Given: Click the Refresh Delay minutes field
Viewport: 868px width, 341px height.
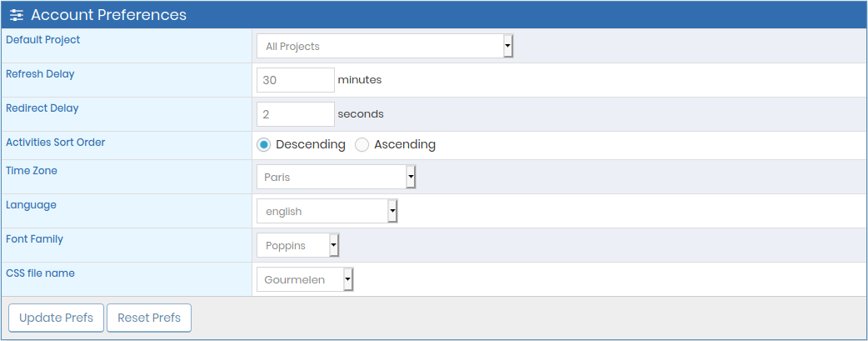Looking at the screenshot, I should click(x=296, y=80).
